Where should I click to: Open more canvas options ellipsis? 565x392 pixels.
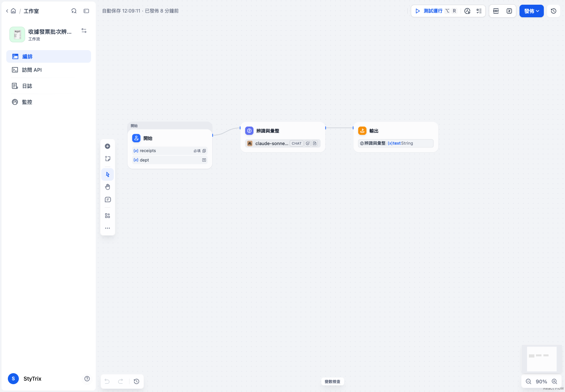(108, 228)
